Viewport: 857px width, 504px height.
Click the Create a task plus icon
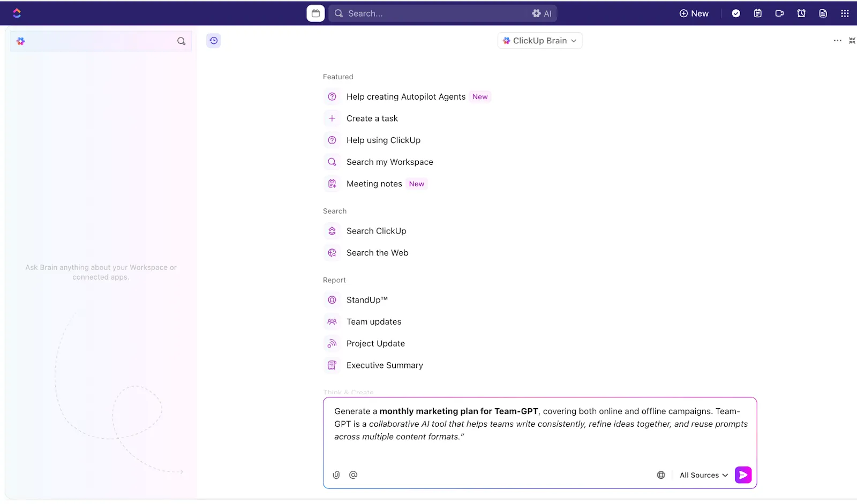click(x=332, y=118)
